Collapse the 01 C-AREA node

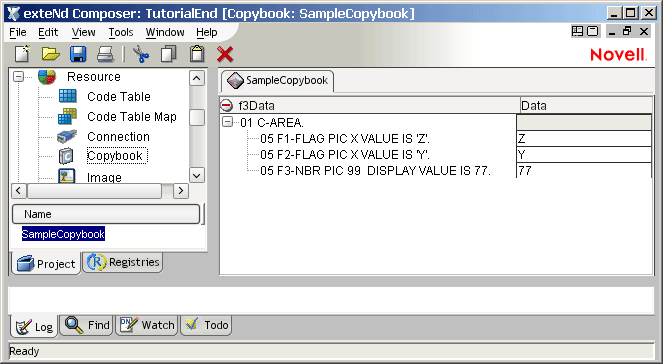227,122
